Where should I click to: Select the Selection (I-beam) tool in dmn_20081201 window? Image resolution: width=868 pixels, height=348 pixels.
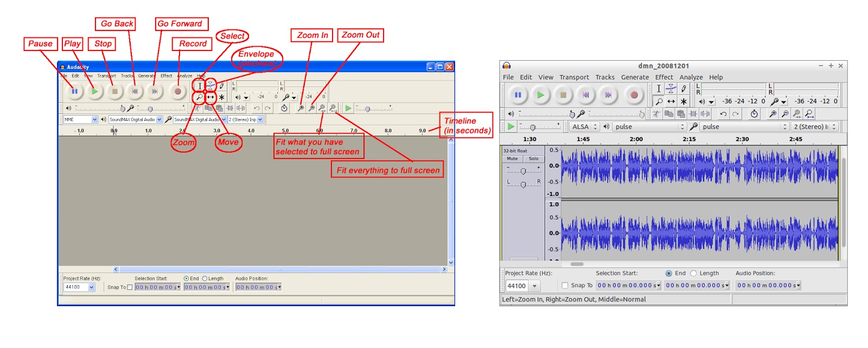coord(659,89)
